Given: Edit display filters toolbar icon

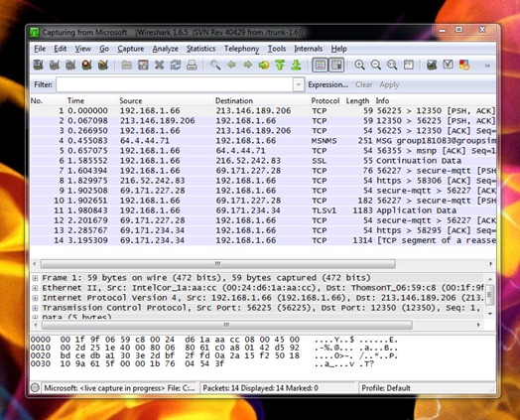Looking at the screenshot, I should tap(448, 65).
